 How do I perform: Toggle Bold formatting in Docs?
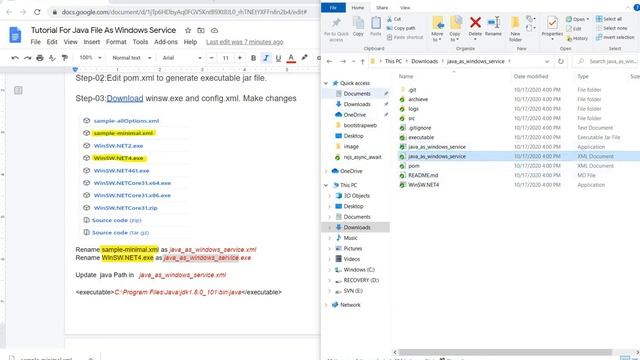[253, 58]
